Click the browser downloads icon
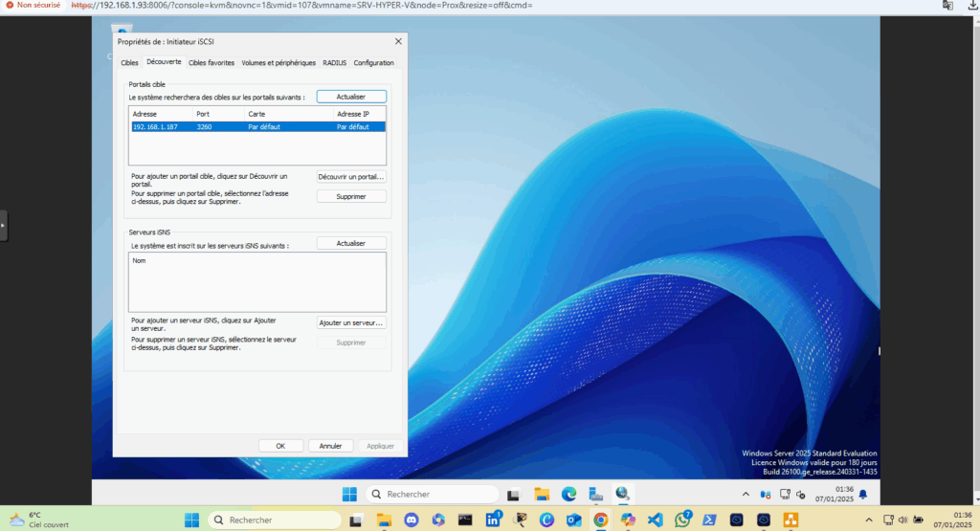 (x=973, y=5)
